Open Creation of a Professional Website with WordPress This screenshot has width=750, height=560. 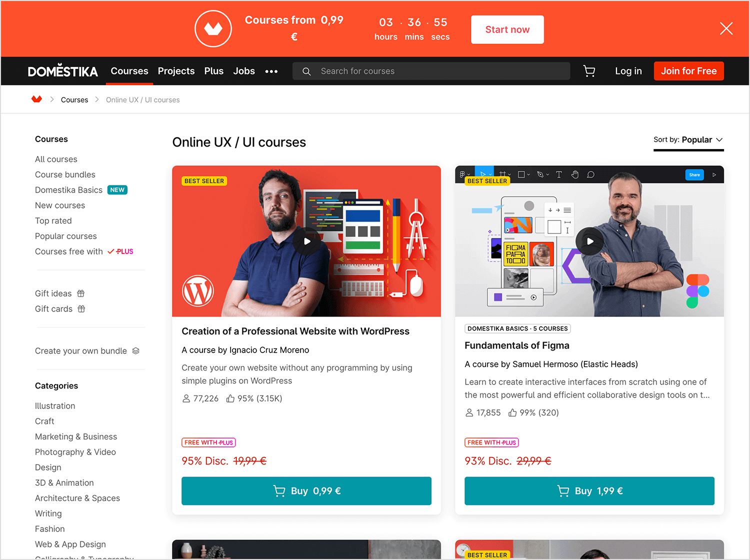295,331
